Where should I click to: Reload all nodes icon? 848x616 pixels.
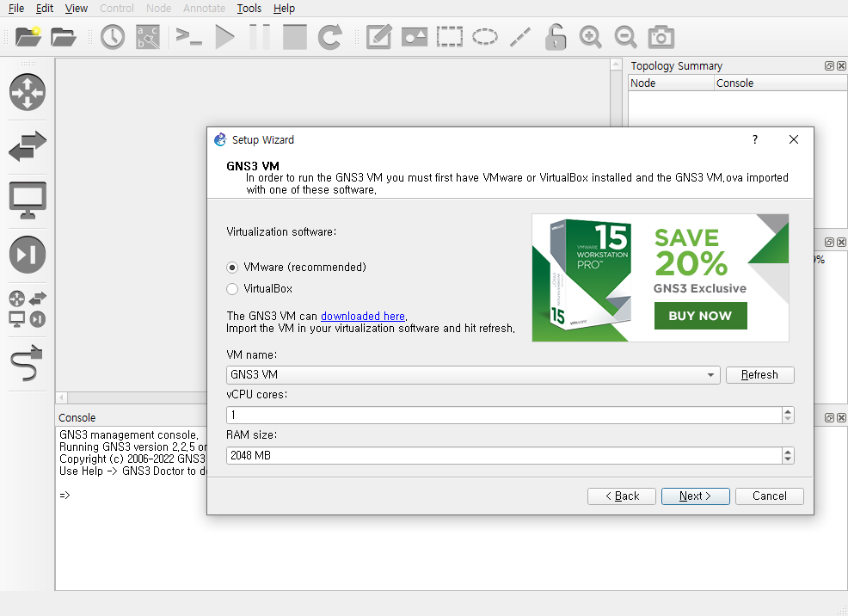pos(330,37)
